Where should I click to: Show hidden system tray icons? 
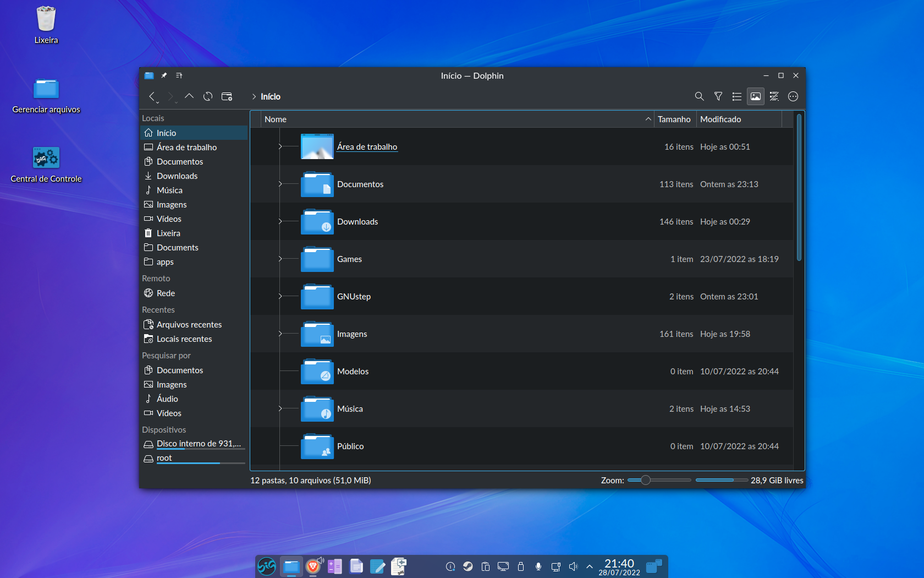pos(590,566)
